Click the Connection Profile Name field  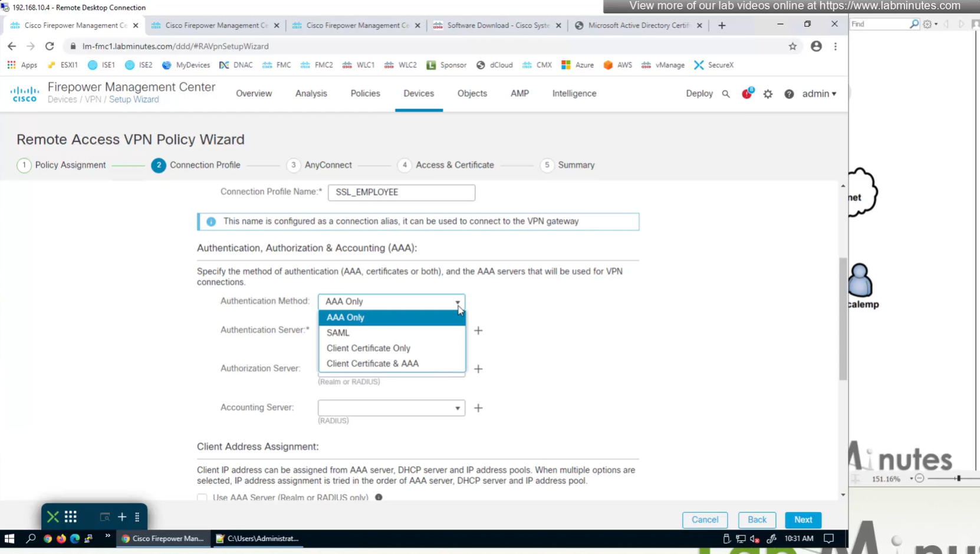click(401, 192)
